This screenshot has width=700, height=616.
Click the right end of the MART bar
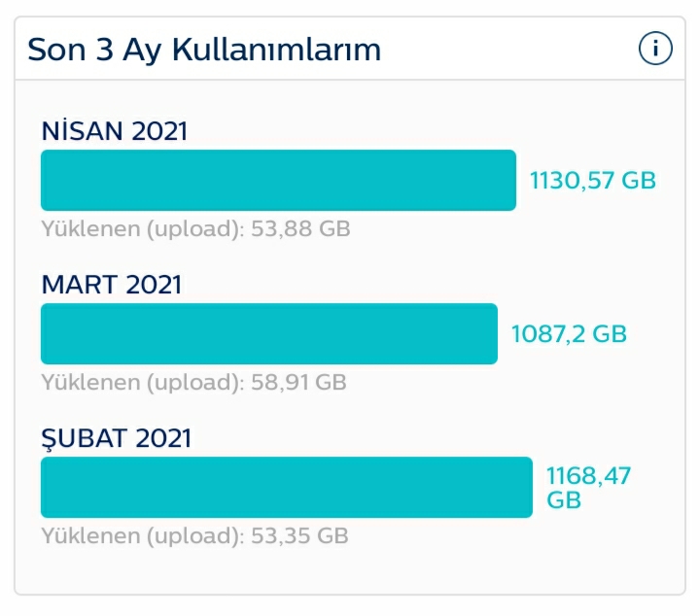point(491,333)
